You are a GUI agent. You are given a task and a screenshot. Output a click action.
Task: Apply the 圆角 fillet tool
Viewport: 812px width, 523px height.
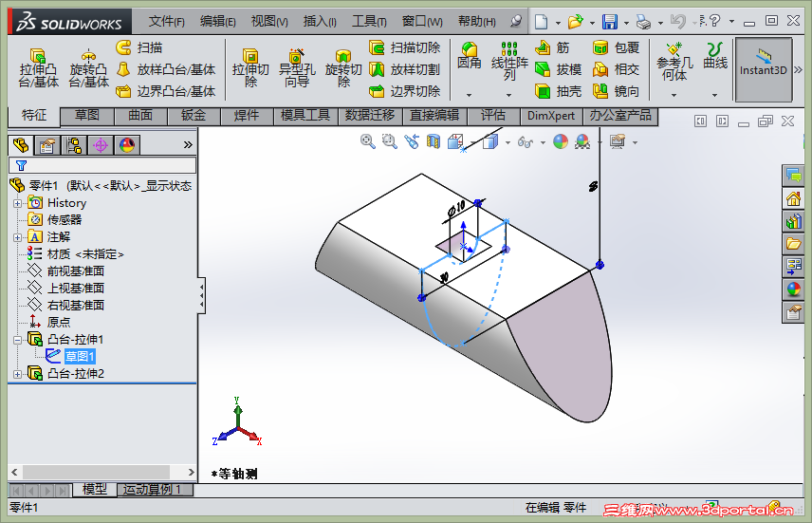click(470, 56)
